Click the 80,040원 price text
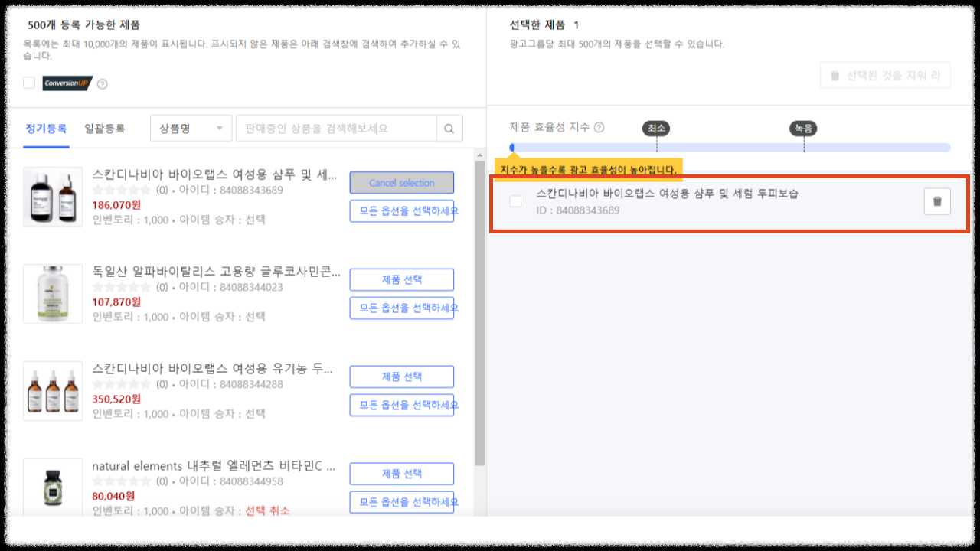This screenshot has height=551, width=980. point(113,497)
